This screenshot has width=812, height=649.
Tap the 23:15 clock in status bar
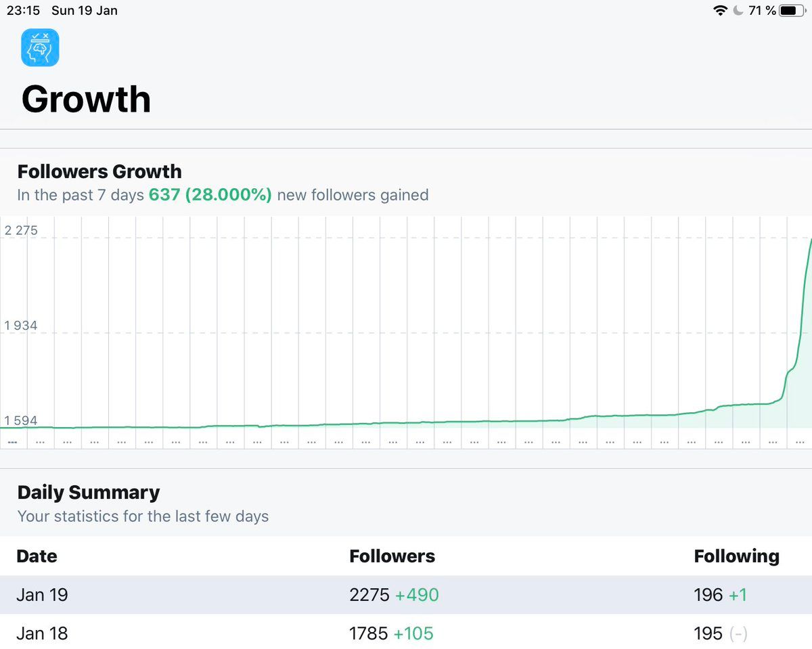tap(23, 11)
